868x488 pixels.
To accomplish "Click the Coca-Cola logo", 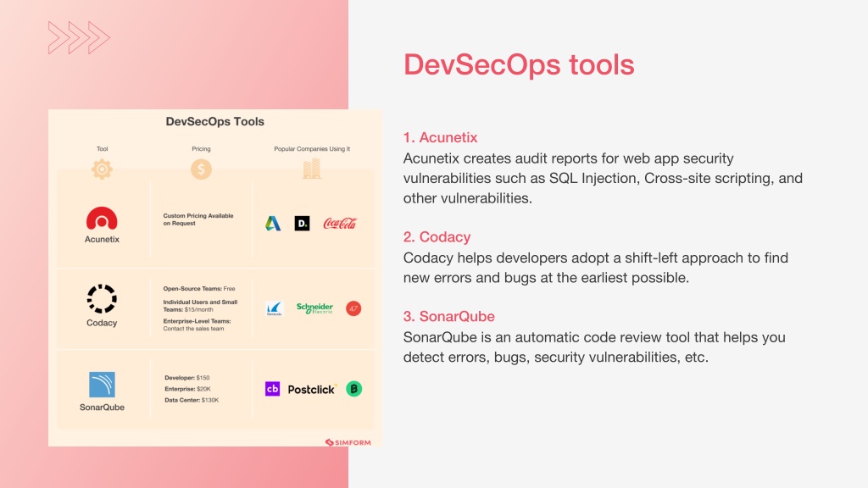I will pos(340,224).
